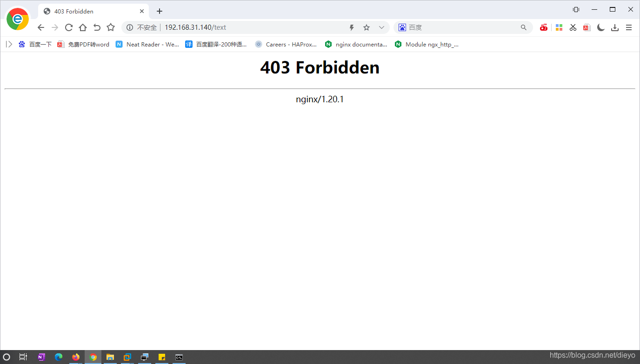Go forward to the next page
640x364 pixels.
click(x=55, y=27)
